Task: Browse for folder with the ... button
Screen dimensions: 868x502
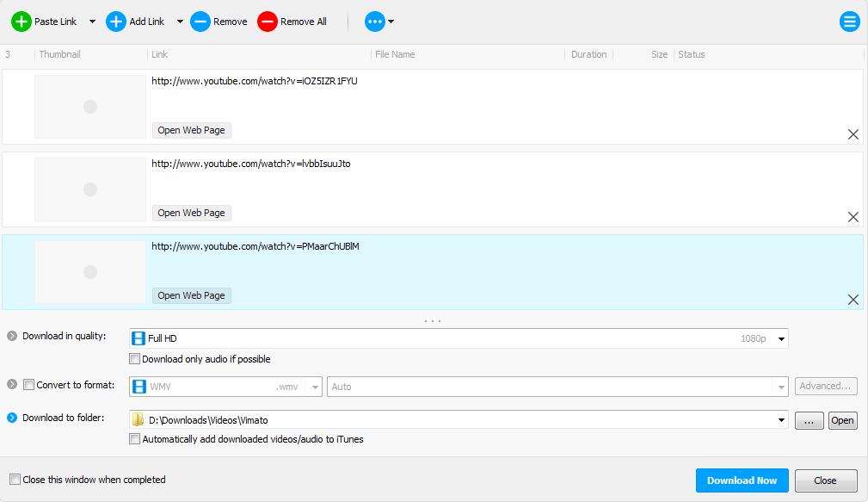Action: (x=810, y=420)
